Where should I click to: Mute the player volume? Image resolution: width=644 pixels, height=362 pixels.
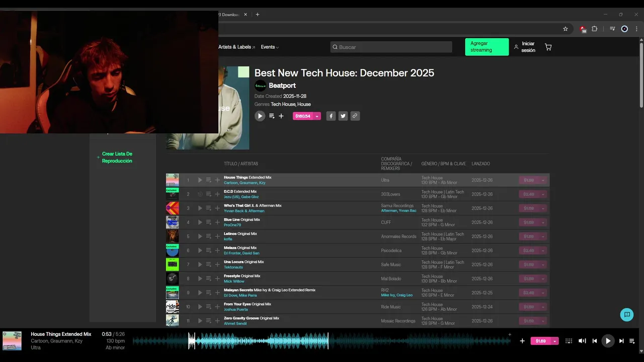pyautogui.click(x=582, y=341)
